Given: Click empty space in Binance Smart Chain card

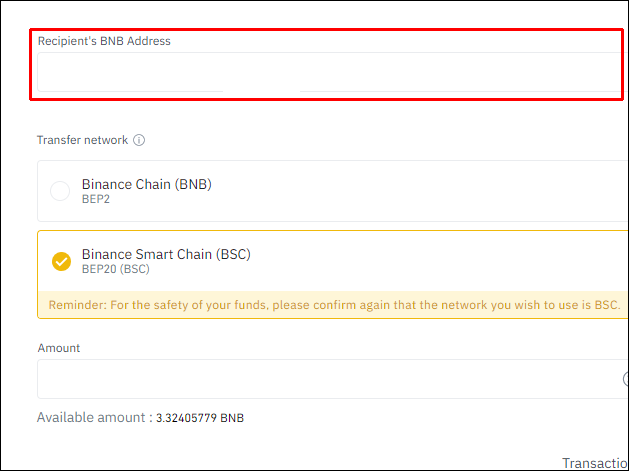Looking at the screenshot, I should click(x=430, y=260).
